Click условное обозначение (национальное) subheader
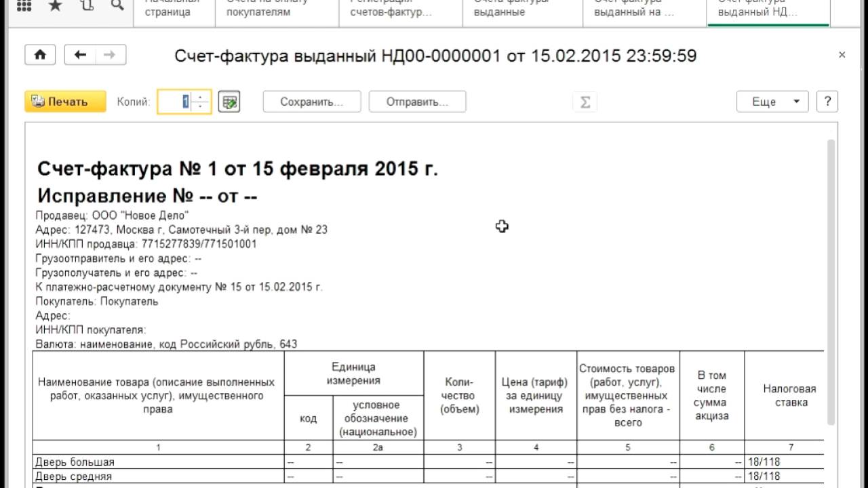Viewport: 868px width, 488px height. (378, 418)
